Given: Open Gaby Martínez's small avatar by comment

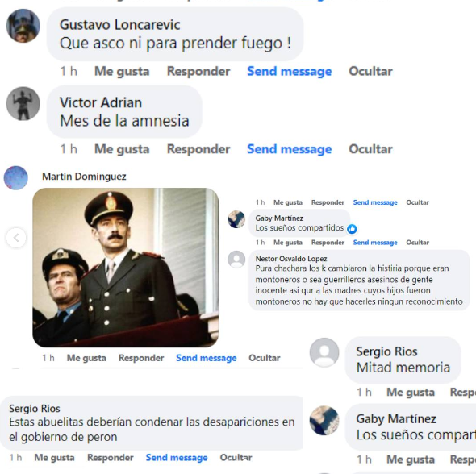Looking at the screenshot, I should pyautogui.click(x=236, y=219).
